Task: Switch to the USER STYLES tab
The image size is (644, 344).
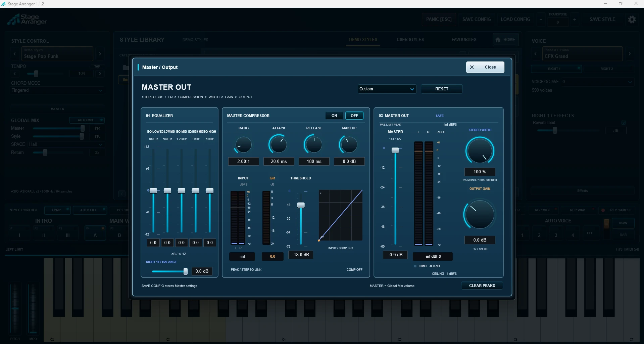Action: click(410, 40)
